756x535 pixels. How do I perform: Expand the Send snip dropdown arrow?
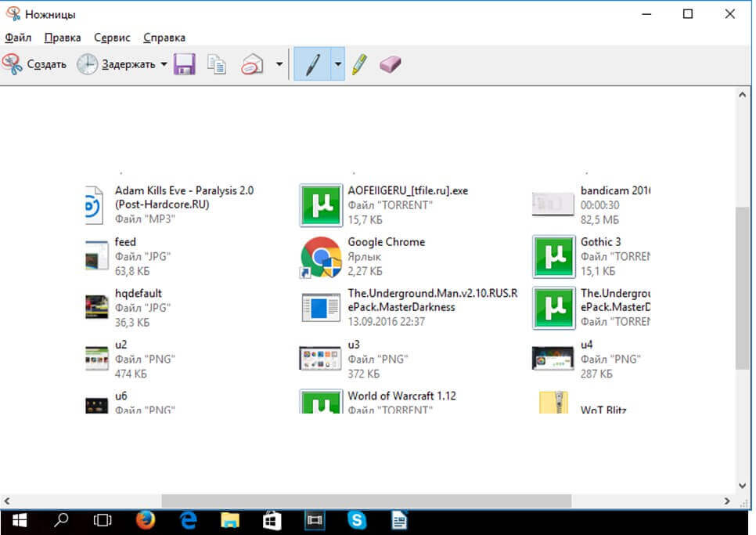tap(279, 64)
